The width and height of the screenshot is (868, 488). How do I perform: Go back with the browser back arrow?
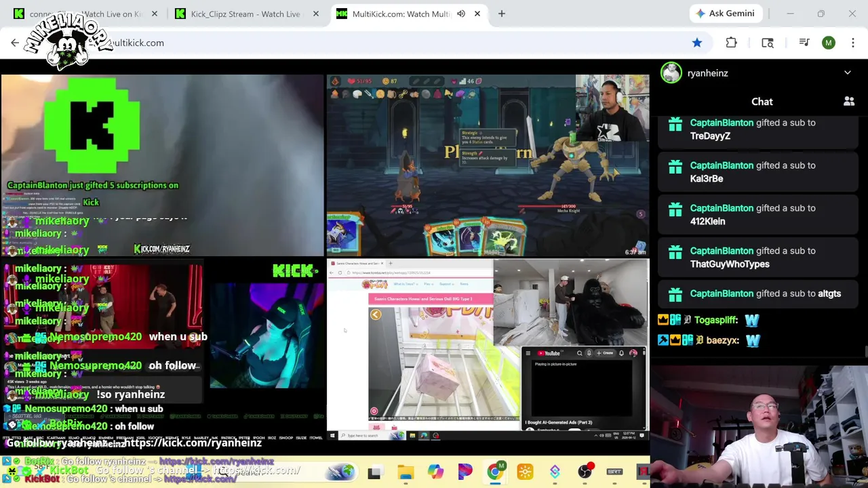coord(15,43)
